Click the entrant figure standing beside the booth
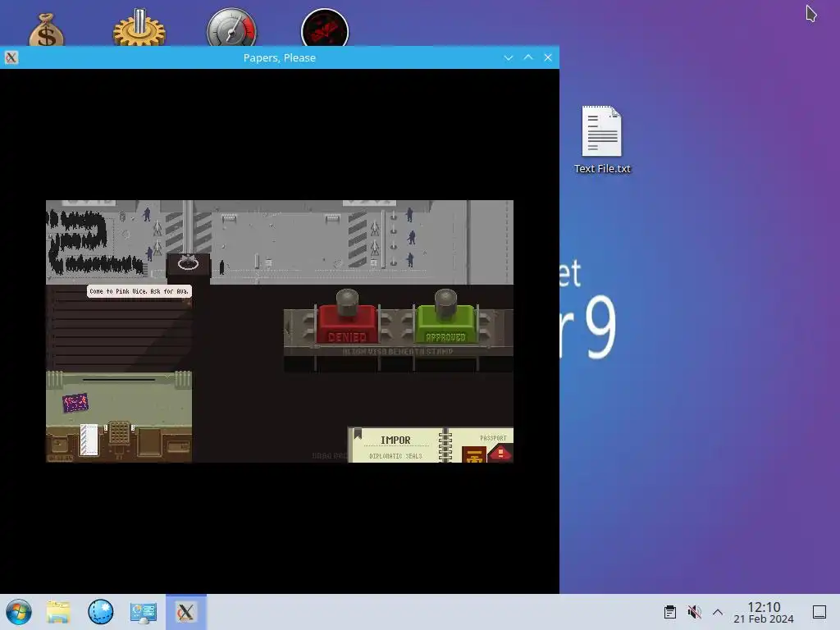Image resolution: width=840 pixels, height=630 pixels. (221, 267)
